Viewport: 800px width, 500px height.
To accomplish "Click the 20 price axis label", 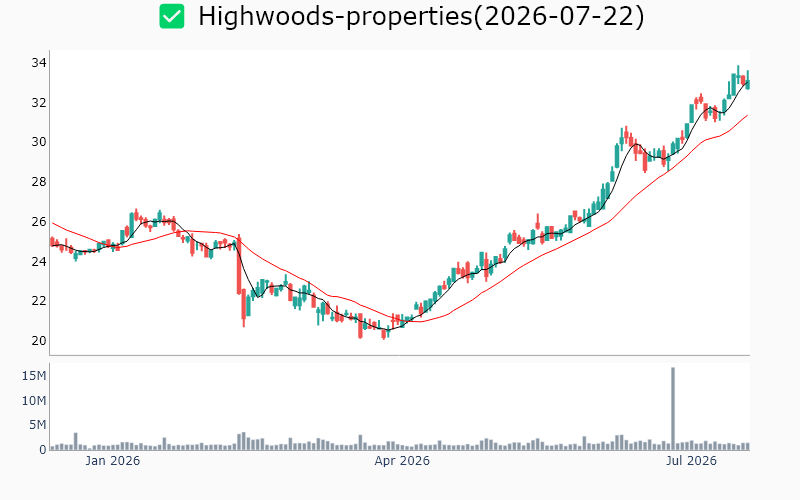I will (39, 340).
